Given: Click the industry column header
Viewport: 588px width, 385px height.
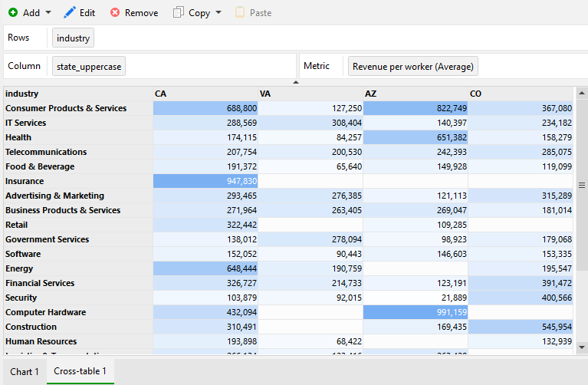Looking at the screenshot, I should pos(78,94).
